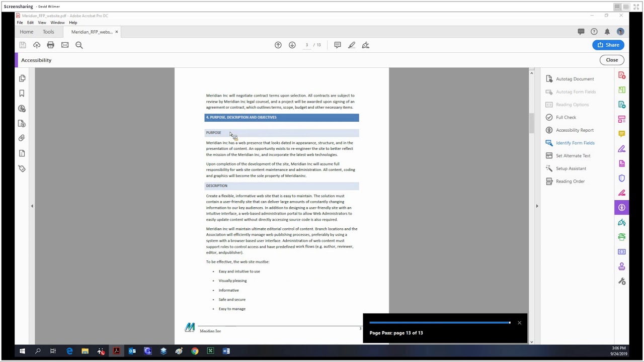Image resolution: width=644 pixels, height=362 pixels.
Task: Close the Accessibility toolbar
Action: [612, 60]
